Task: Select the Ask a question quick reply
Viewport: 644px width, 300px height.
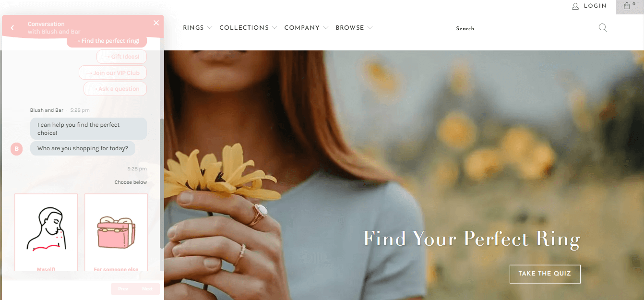Action: 115,89
